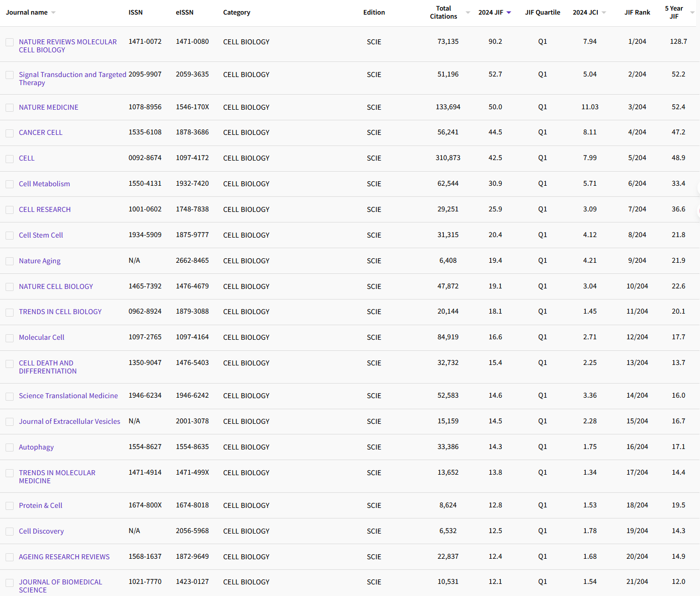
Task: Open the Nature Aging link
Action: tap(40, 261)
